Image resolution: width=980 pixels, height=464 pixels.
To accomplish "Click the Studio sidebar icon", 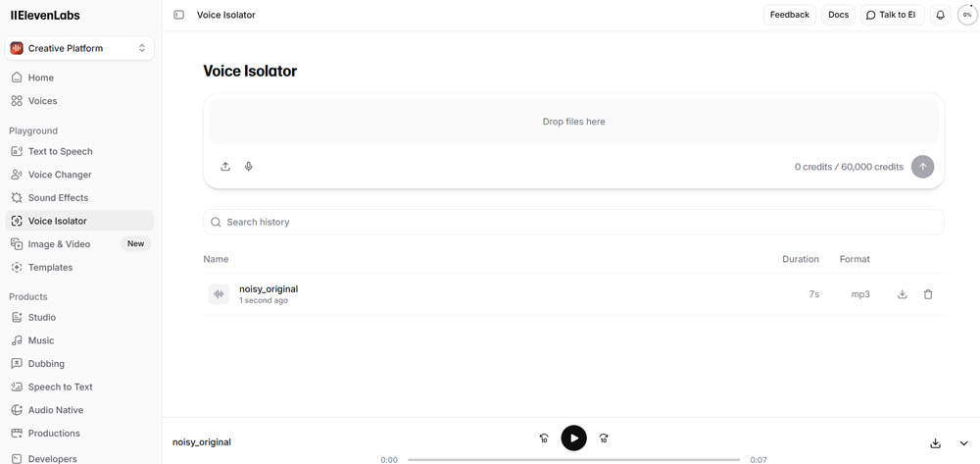I will point(17,317).
